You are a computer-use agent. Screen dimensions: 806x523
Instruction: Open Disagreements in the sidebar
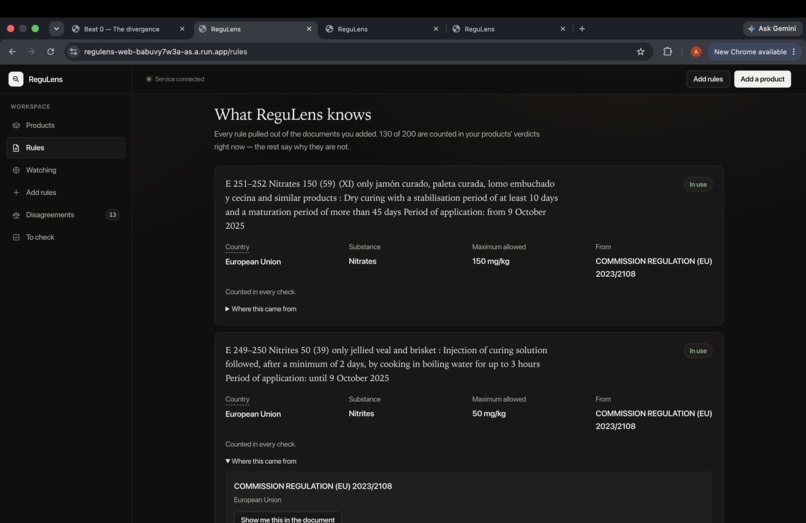[x=65, y=215]
